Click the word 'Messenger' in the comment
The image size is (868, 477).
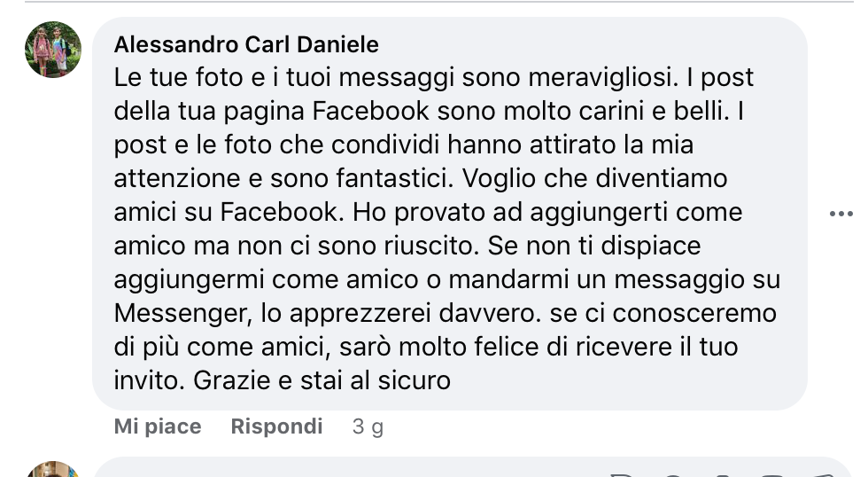click(182, 314)
